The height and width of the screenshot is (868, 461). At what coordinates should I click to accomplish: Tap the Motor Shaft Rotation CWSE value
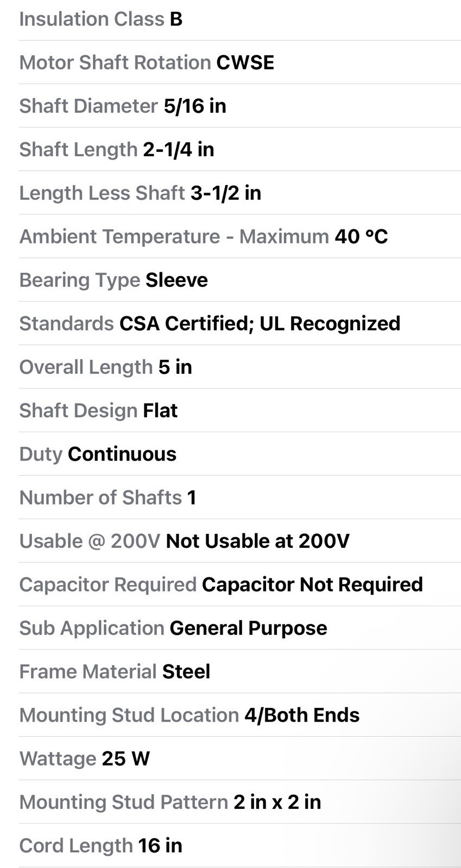[x=245, y=62]
